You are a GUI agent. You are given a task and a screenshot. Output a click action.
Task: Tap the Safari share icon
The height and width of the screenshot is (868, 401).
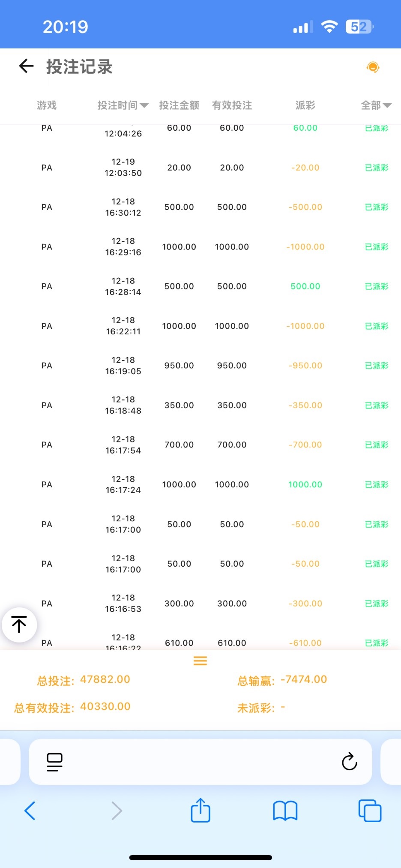[200, 810]
